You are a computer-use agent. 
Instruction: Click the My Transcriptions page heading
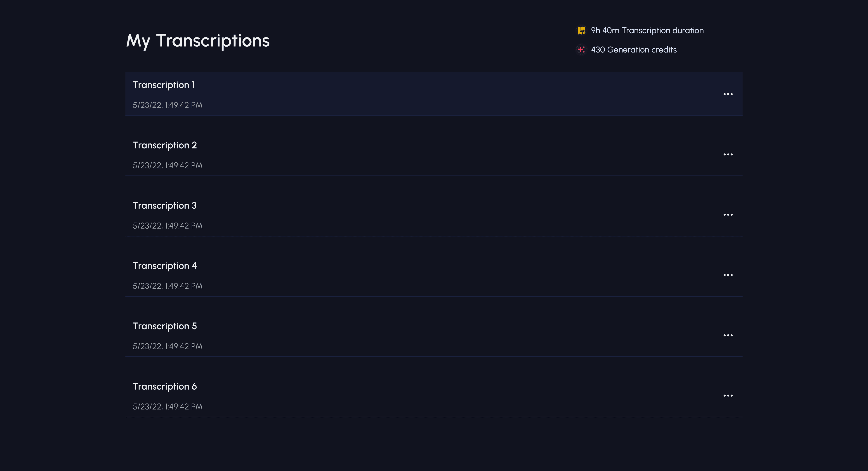coord(198,41)
